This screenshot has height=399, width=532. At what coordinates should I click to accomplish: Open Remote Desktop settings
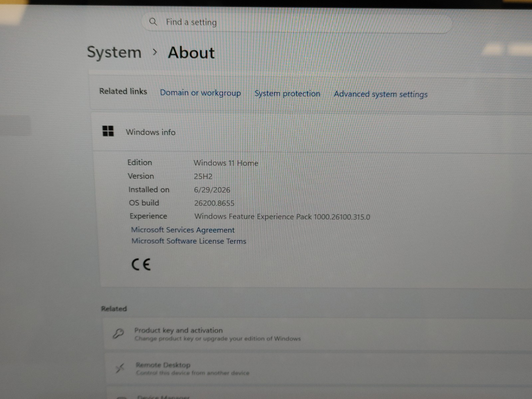319,368
